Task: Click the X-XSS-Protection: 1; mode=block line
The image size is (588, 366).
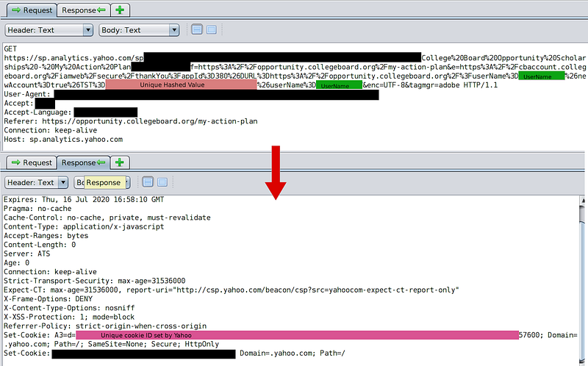Action: coord(69,317)
